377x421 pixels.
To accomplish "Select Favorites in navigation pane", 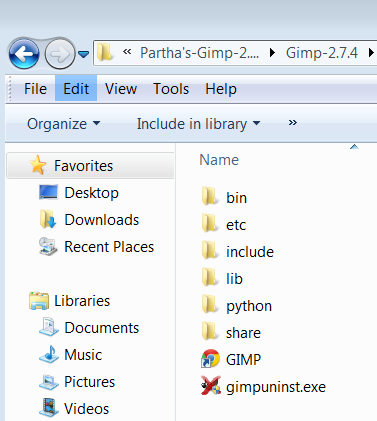I will click(x=90, y=166).
